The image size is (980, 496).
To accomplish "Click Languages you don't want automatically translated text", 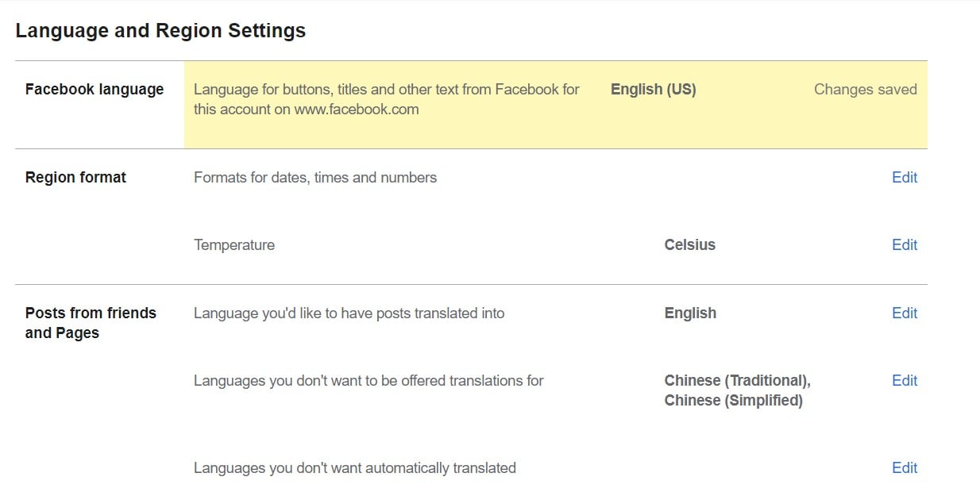I will click(355, 468).
